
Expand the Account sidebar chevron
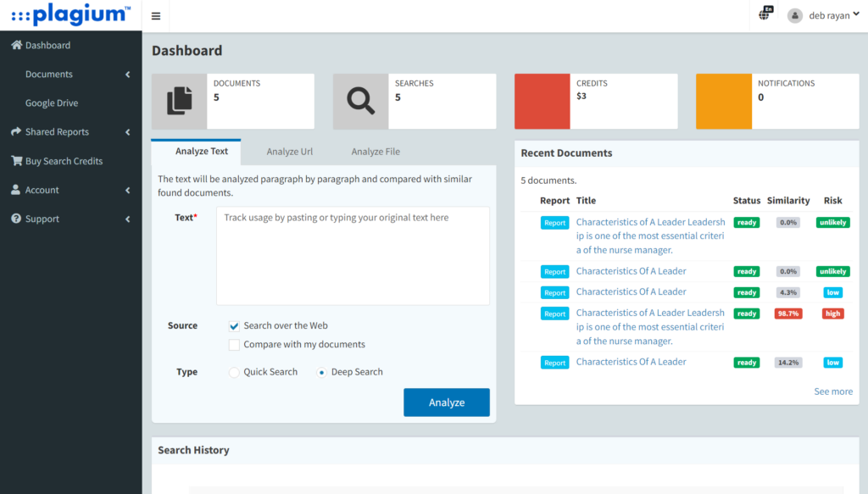coord(128,189)
